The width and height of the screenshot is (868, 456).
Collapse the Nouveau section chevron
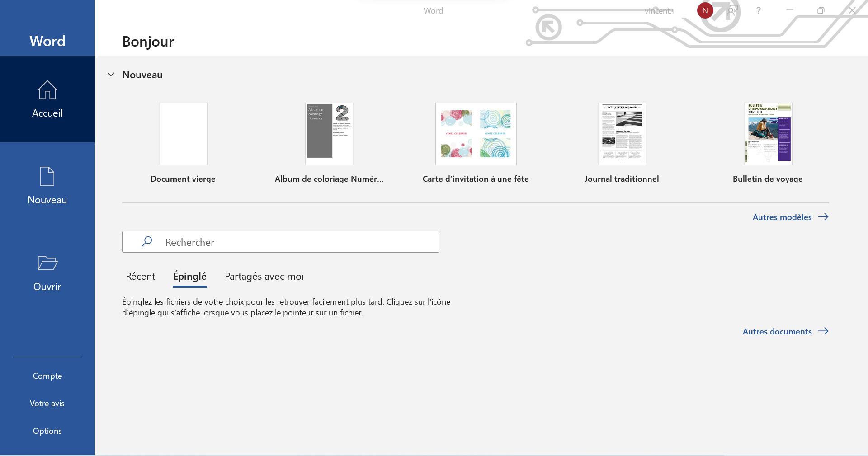pyautogui.click(x=111, y=75)
